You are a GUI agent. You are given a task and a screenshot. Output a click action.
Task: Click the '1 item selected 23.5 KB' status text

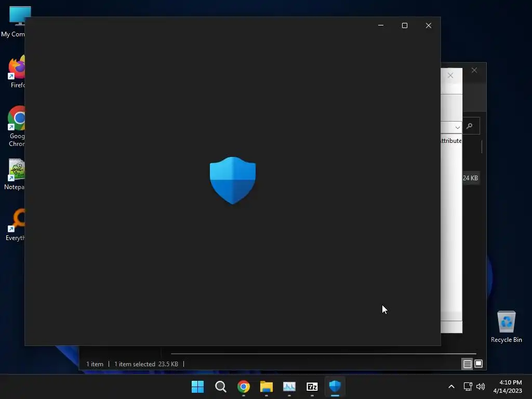click(x=146, y=364)
